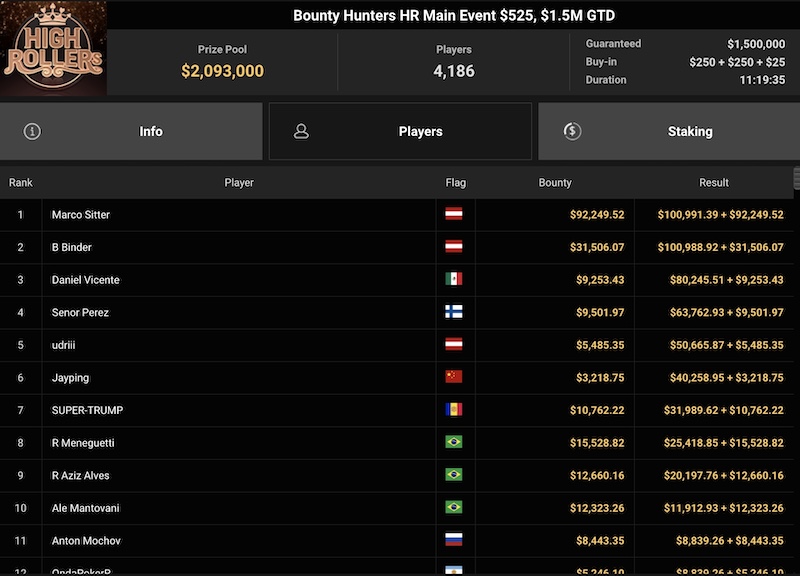800x576 pixels.
Task: Switch to the Players tab
Action: (x=400, y=131)
